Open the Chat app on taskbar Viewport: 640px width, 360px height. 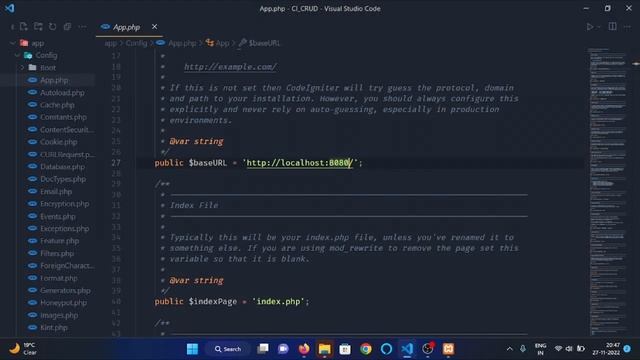283,349
